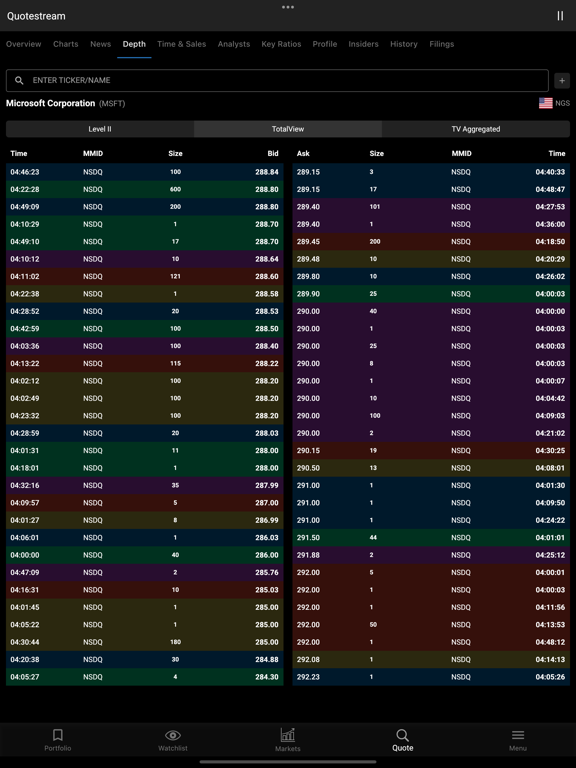This screenshot has width=576, height=768.
Task: Go to the Analysts tab
Action: (x=234, y=44)
